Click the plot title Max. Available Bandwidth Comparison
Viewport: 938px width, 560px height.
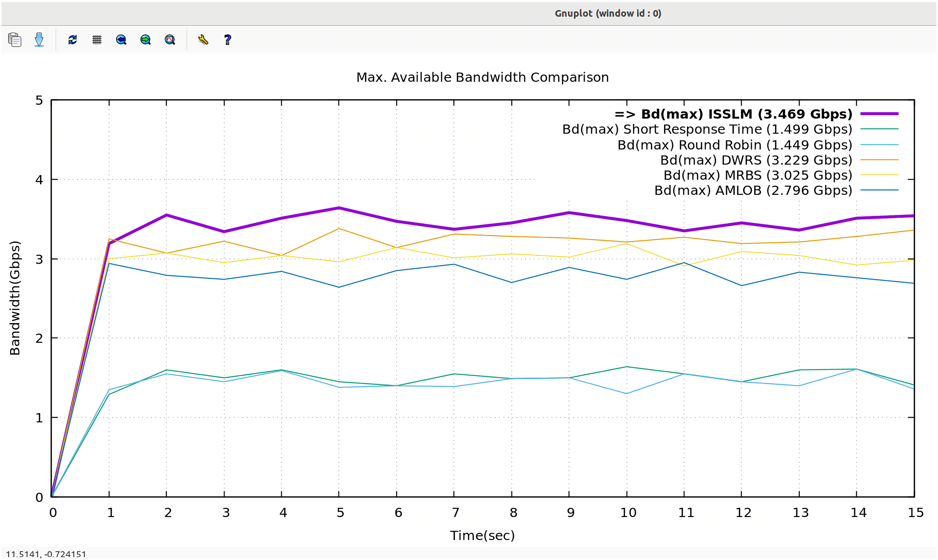[482, 77]
